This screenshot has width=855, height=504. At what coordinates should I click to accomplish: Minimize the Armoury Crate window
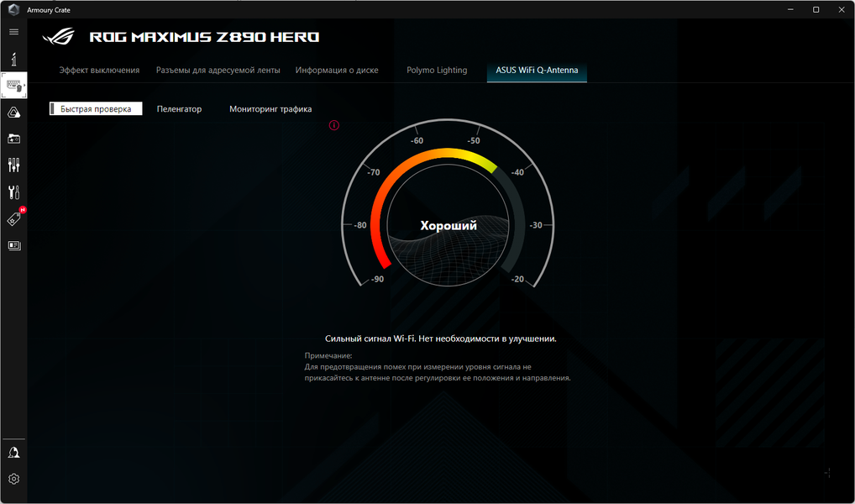pos(790,10)
